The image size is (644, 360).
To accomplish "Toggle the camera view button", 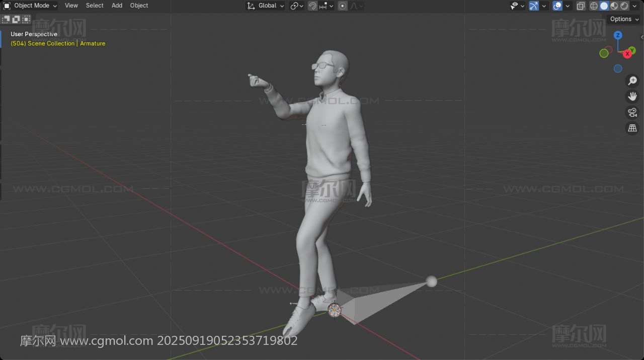I will click(x=632, y=112).
